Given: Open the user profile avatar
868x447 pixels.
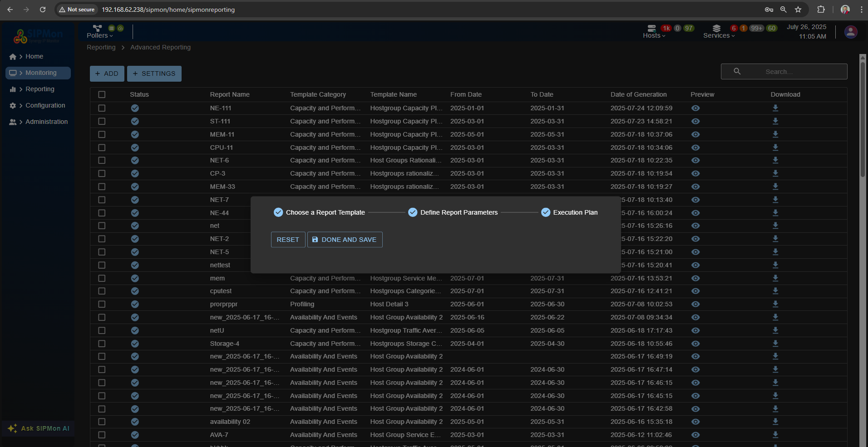Looking at the screenshot, I should pos(850,32).
